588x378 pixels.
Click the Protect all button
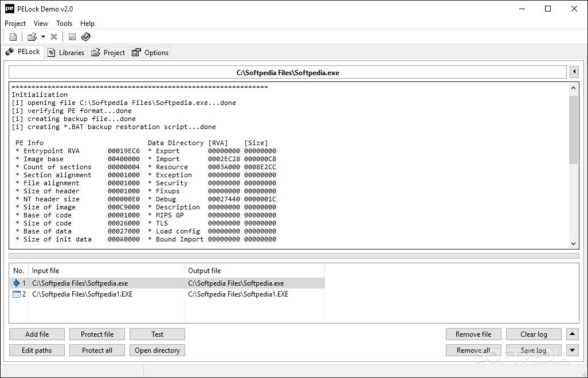(x=97, y=350)
